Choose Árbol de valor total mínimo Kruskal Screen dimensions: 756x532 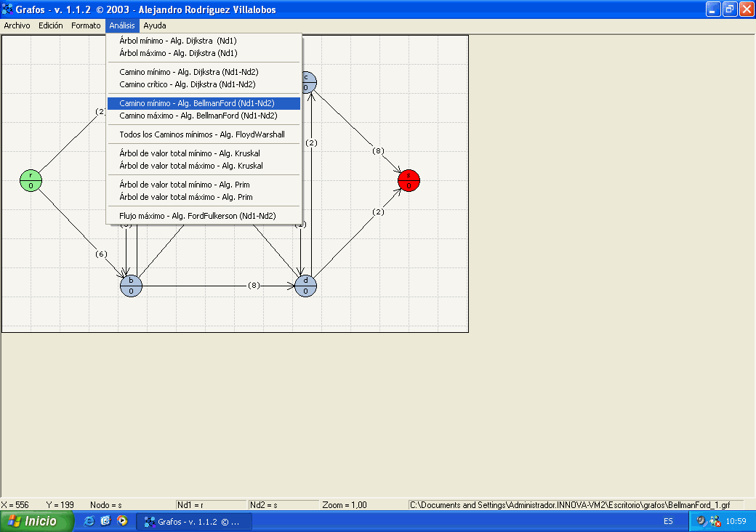coord(189,153)
